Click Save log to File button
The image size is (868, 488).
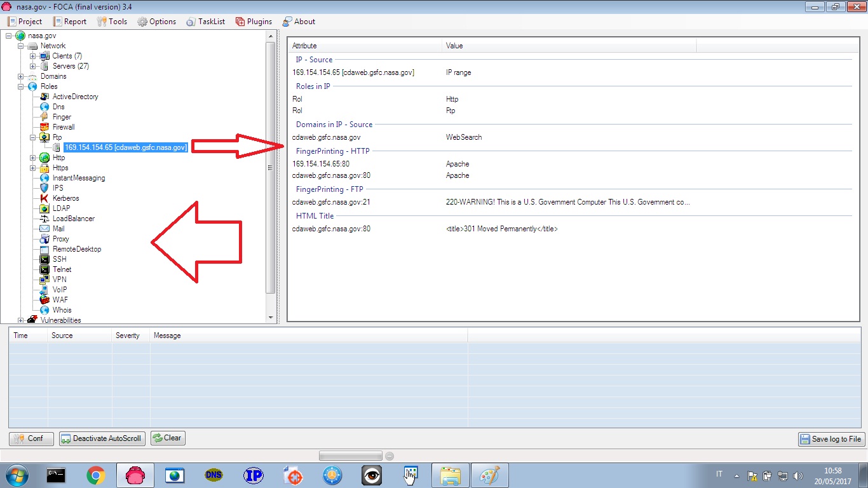(x=832, y=439)
